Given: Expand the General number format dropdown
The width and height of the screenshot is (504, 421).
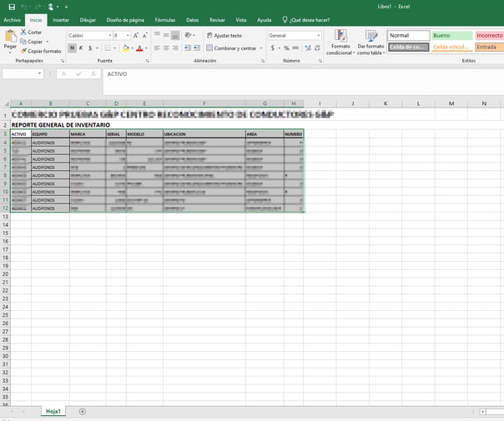Looking at the screenshot, I should [x=319, y=36].
